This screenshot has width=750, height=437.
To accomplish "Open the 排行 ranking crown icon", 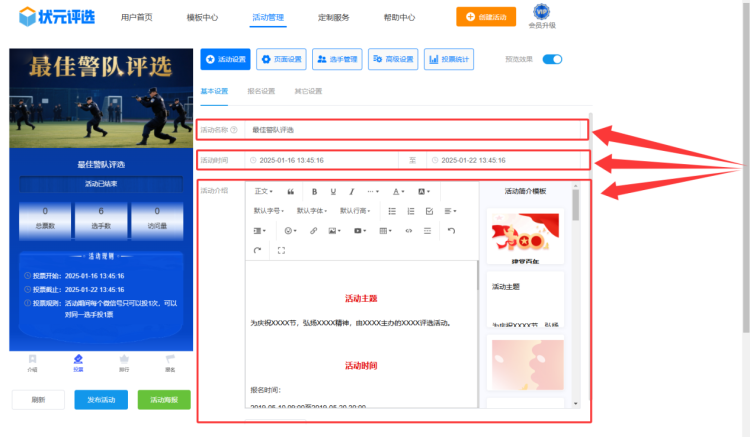I will pyautogui.click(x=124, y=361).
